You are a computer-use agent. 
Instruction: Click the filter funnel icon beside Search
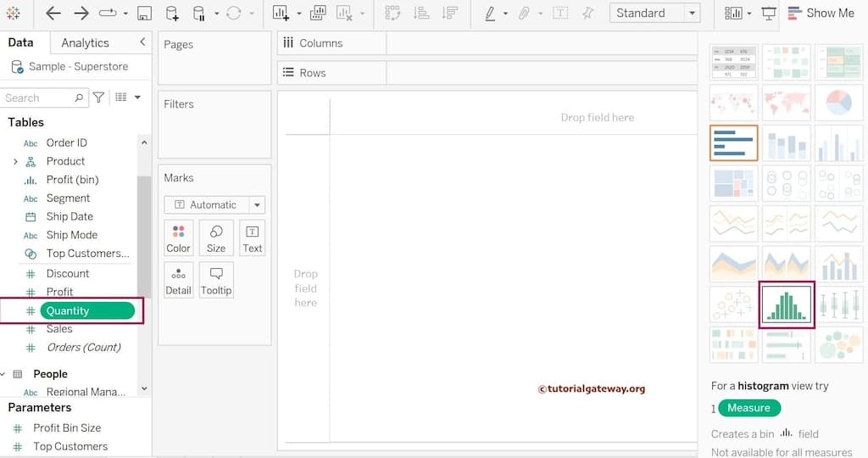98,98
